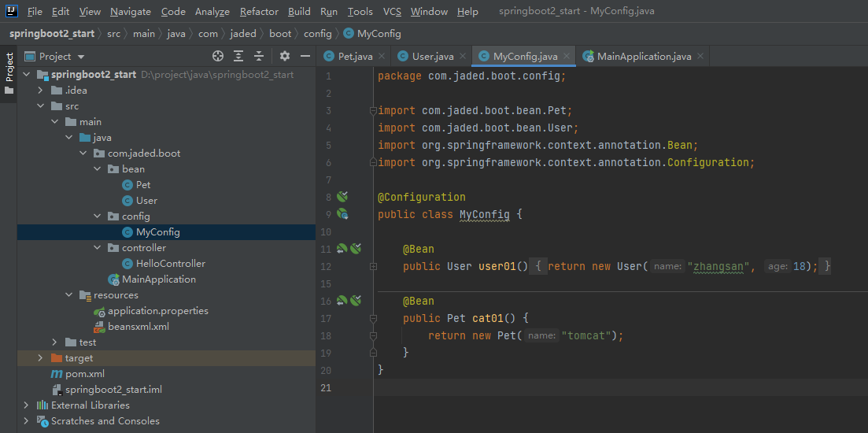Image resolution: width=868 pixels, height=433 pixels.
Task: Click second gutter bean icon on line 11
Action: 356,249
